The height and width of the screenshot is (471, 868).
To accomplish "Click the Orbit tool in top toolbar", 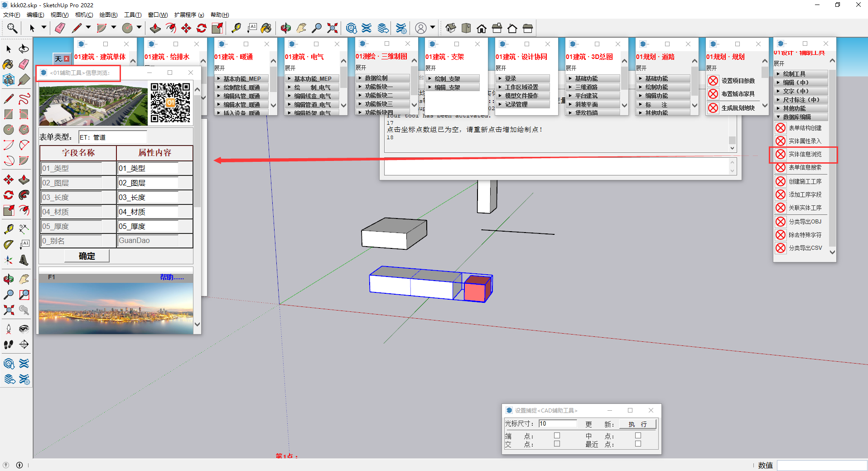I will coord(286,28).
